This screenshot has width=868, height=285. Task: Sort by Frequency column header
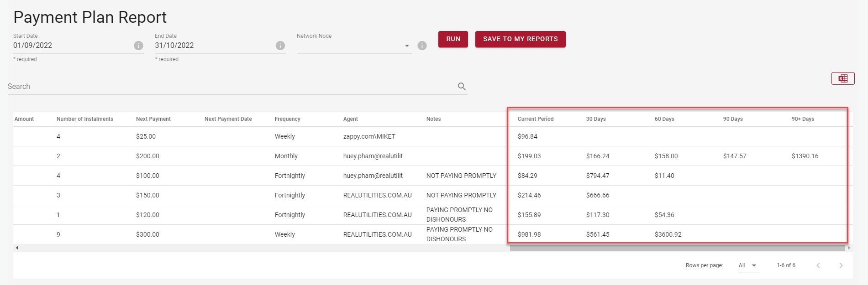tap(287, 119)
